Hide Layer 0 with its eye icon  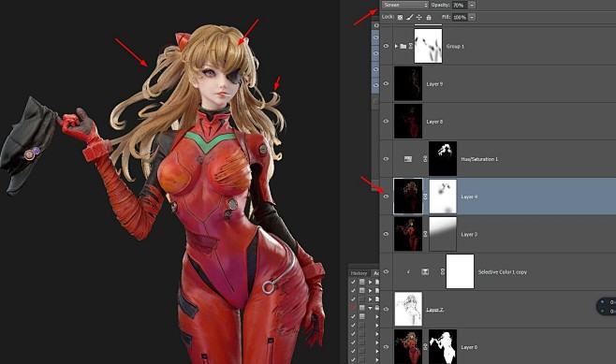[x=386, y=347]
